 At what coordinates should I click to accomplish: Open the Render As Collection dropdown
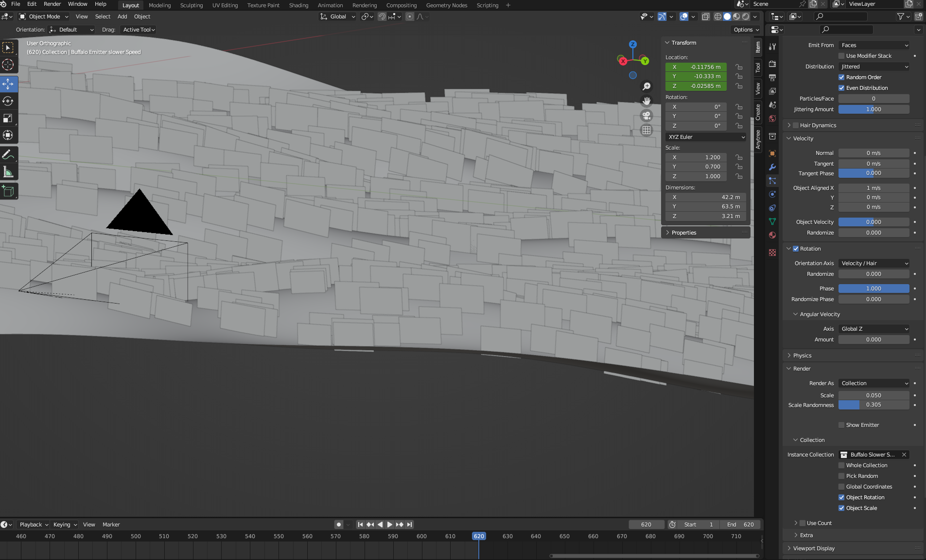point(874,383)
